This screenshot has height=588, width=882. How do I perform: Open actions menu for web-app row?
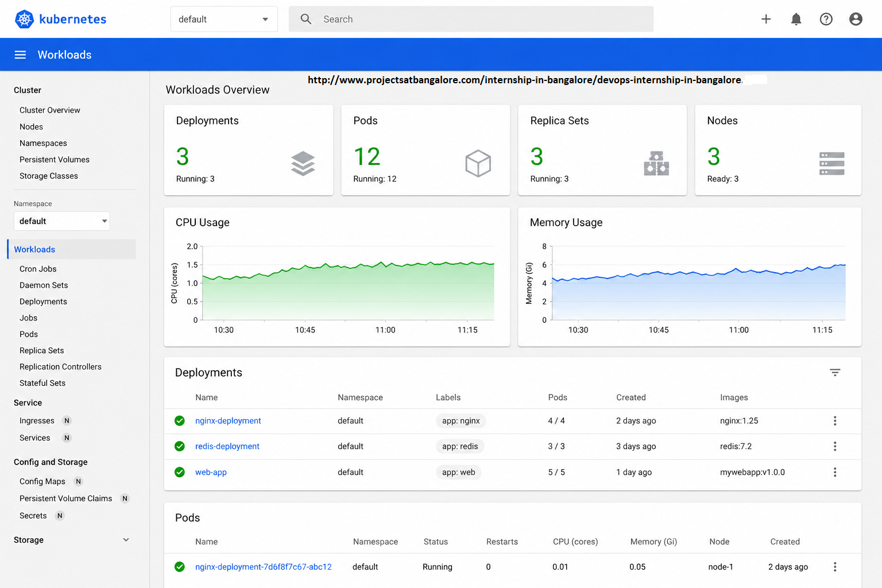(835, 472)
